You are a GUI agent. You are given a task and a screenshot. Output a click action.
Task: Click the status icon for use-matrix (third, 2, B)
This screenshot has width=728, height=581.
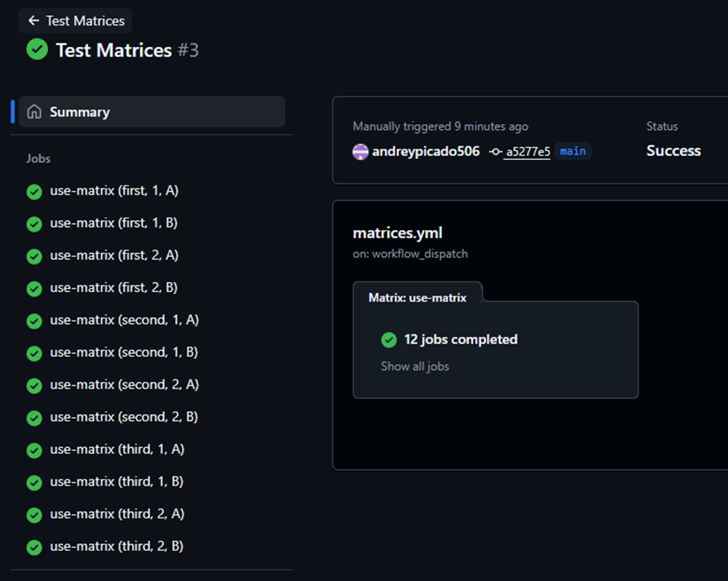pyautogui.click(x=34, y=547)
